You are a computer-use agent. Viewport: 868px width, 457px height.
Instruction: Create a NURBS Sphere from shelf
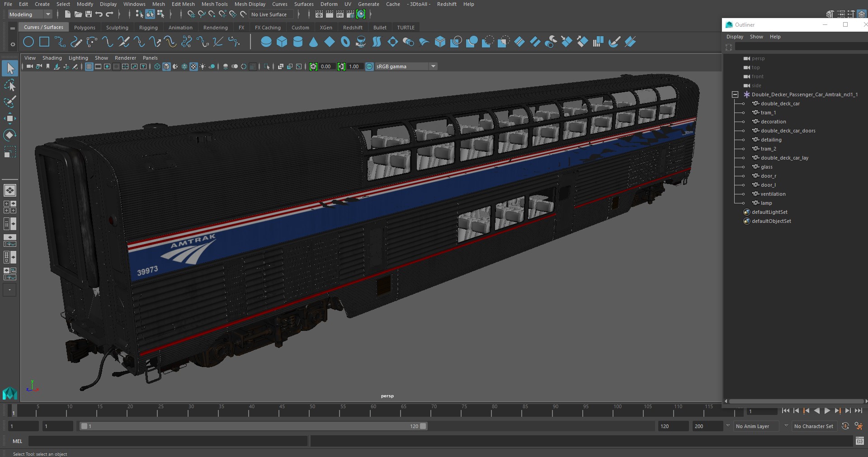pos(266,42)
